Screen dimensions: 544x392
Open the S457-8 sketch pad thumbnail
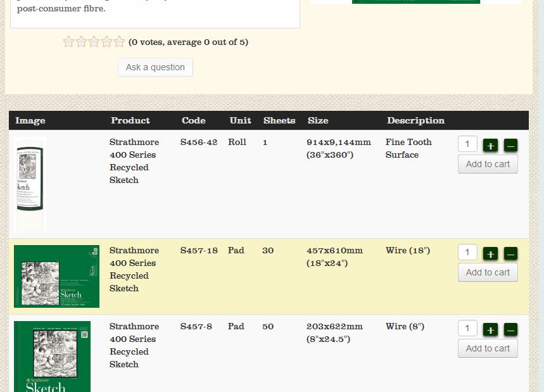pos(52,357)
